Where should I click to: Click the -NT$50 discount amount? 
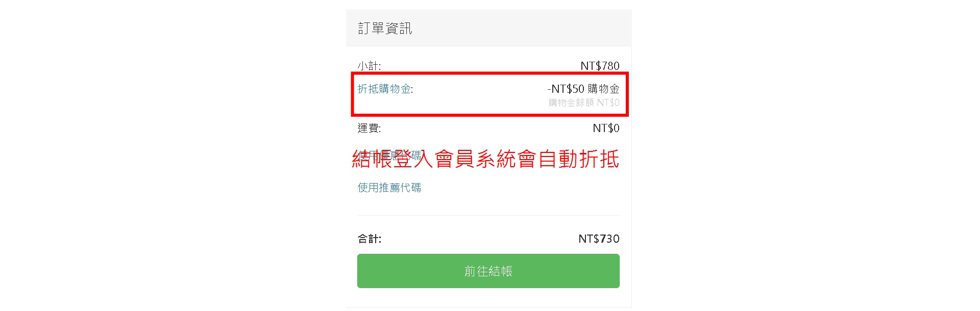(566, 89)
